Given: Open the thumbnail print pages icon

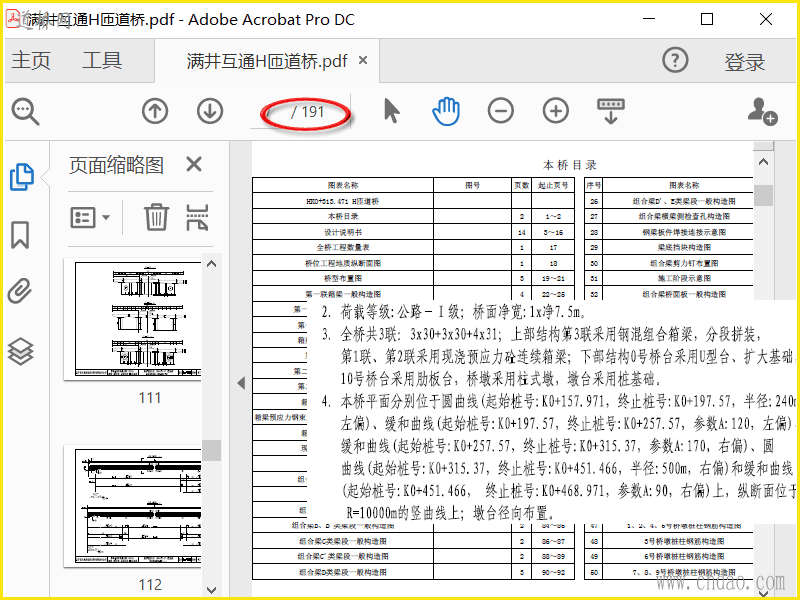Looking at the screenshot, I should [x=197, y=217].
